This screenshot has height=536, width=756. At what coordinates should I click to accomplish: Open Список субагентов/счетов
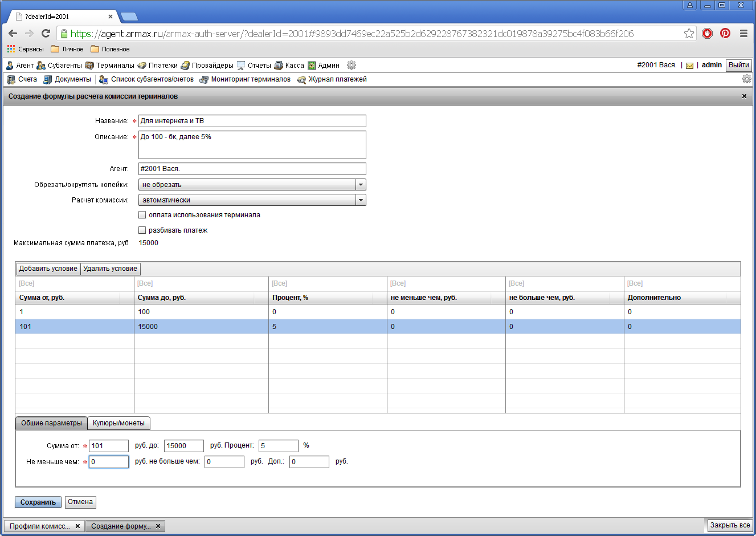(x=146, y=79)
